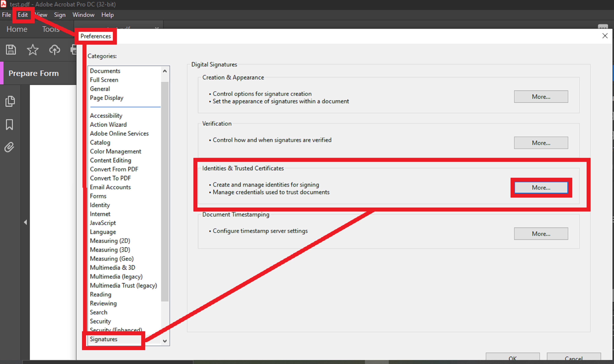Collapse the left navigation pane arrow

25,222
